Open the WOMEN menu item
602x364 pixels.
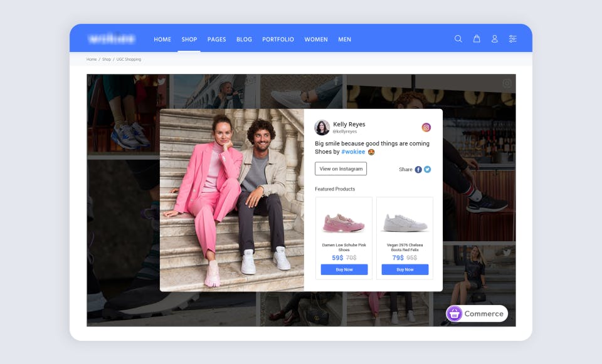[316, 39]
